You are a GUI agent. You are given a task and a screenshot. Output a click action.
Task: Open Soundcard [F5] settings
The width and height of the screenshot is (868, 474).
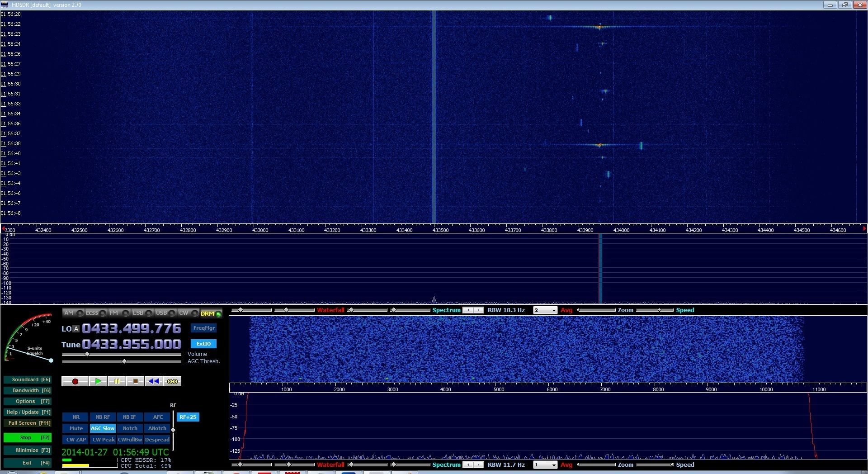(28, 380)
